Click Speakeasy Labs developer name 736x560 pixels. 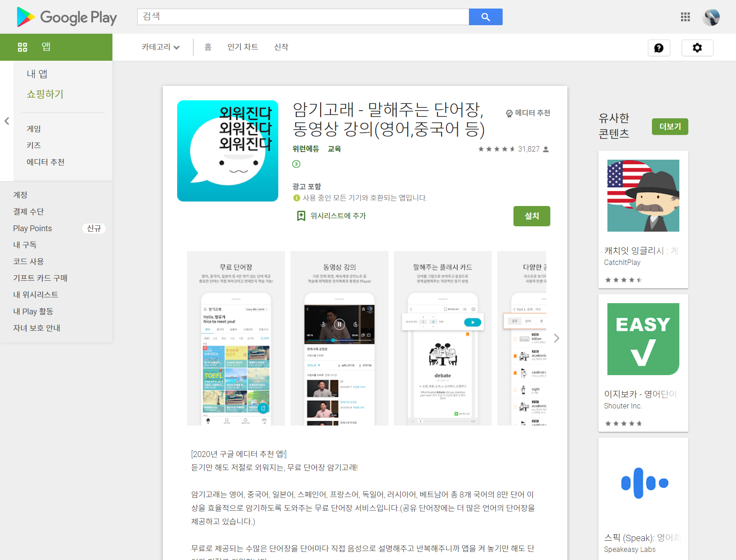coord(629,549)
